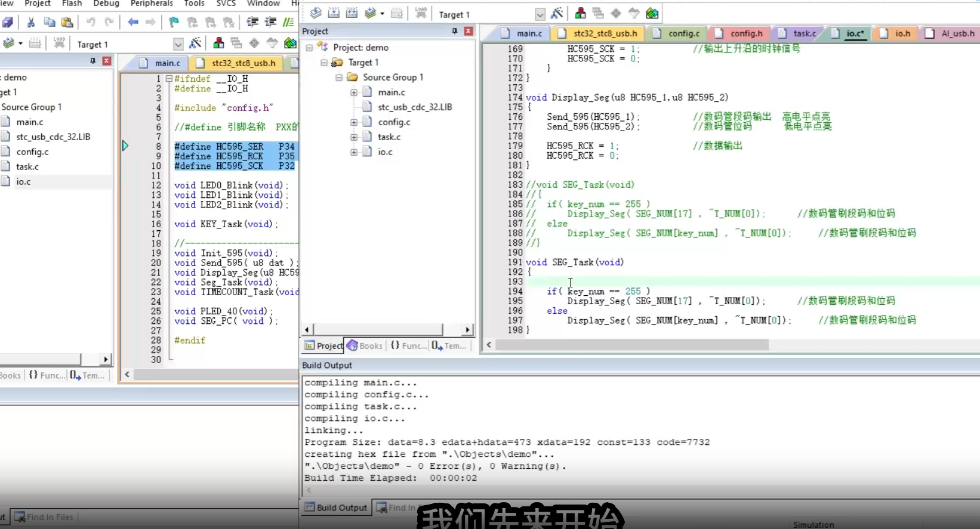
Task: Switch to stc32_stc8_usb.h tab in back window
Action: [237, 63]
